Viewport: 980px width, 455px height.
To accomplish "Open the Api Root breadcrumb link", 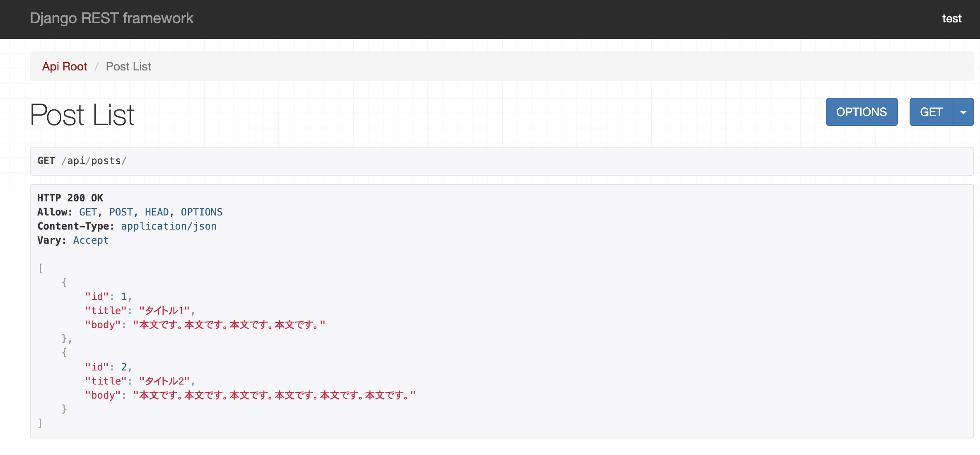I will tap(65, 66).
